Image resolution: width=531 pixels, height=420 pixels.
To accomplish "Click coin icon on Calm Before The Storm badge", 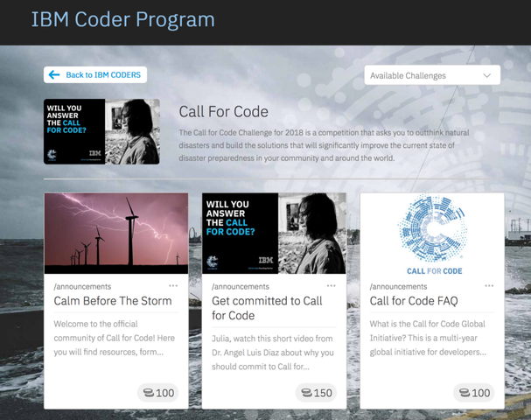I will (x=149, y=393).
